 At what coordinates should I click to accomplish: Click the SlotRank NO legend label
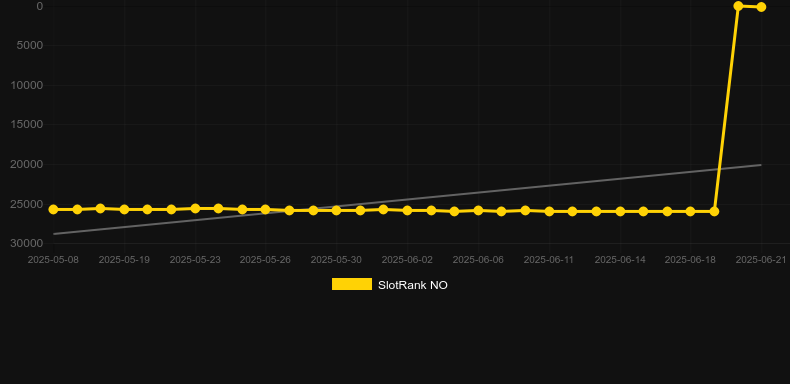413,285
